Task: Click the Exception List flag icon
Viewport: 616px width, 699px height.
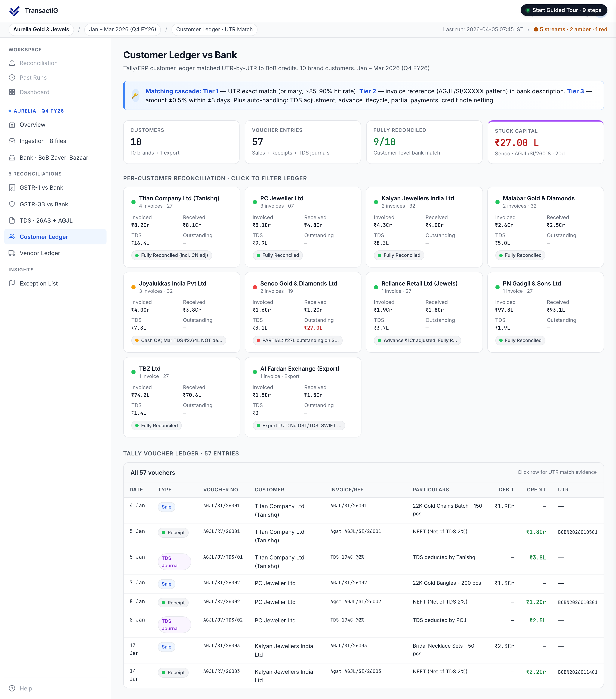Action: click(x=12, y=283)
